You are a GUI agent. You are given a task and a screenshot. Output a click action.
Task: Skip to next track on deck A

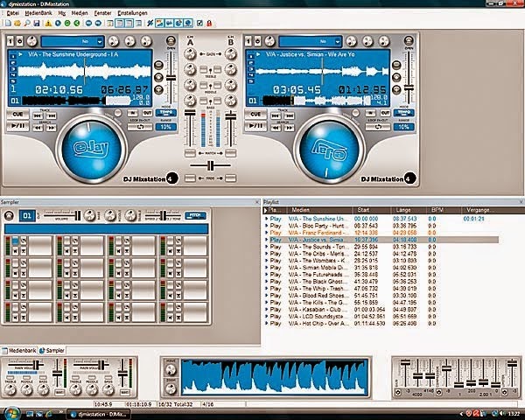(52, 115)
